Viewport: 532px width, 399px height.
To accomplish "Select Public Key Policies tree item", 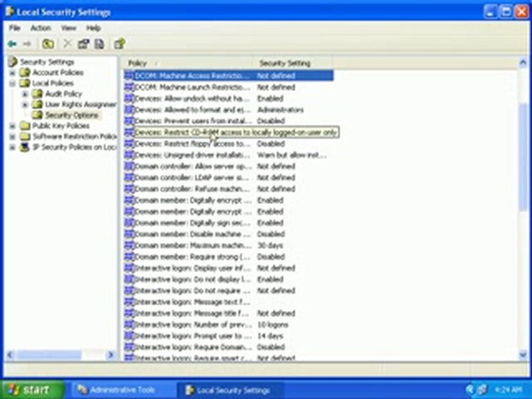I will click(x=61, y=126).
